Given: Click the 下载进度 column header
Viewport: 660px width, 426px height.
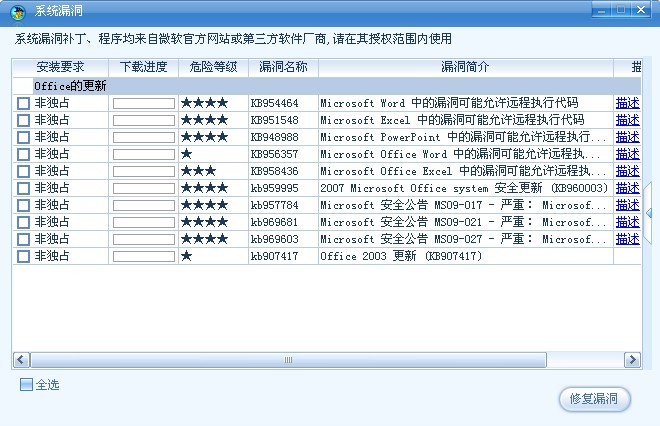Looking at the screenshot, I should coord(144,67).
